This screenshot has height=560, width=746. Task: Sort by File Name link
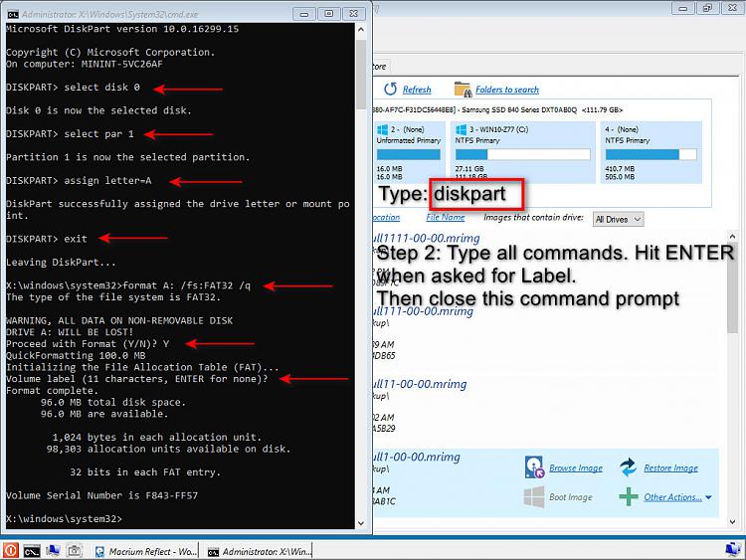446,218
